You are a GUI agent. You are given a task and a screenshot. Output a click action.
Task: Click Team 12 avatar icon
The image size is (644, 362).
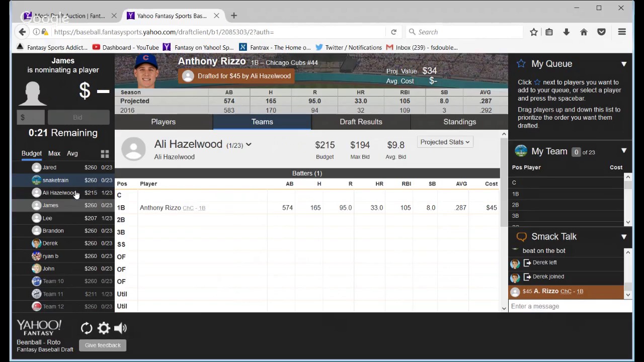(36, 306)
